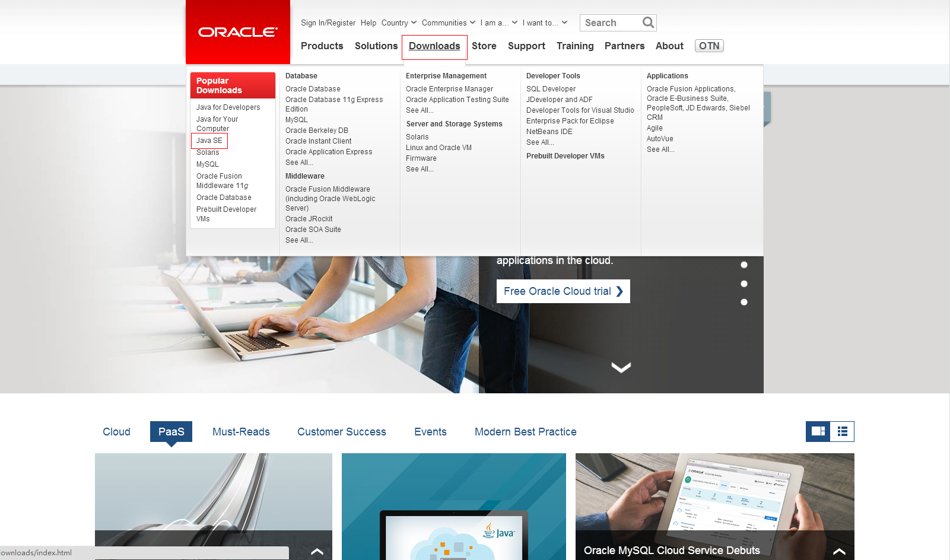Click Oracle SOA Suite link
This screenshot has width=950, height=560.
313,230
